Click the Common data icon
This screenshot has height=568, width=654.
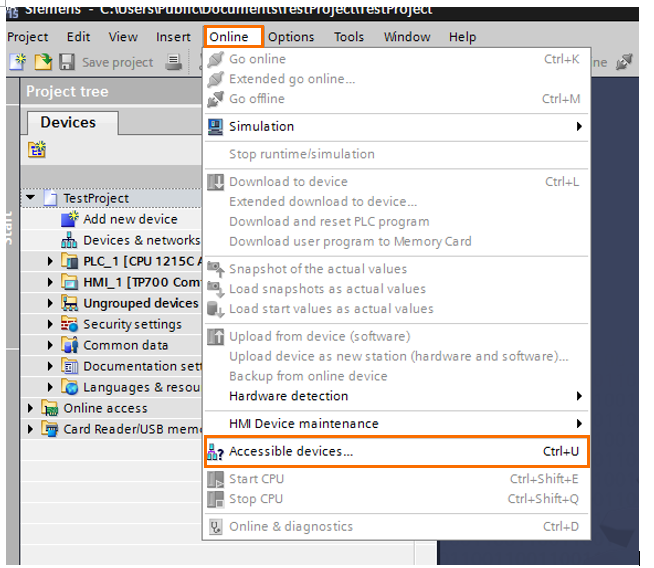tap(69, 345)
